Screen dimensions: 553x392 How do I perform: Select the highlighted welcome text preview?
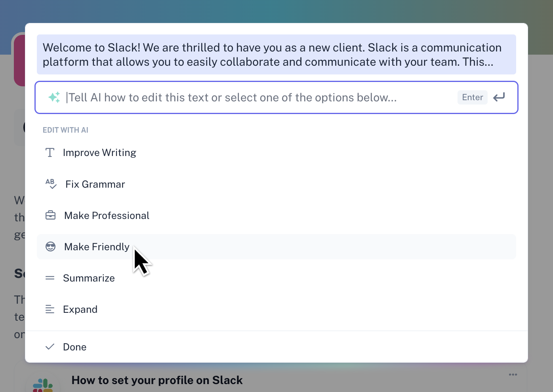pos(276,54)
